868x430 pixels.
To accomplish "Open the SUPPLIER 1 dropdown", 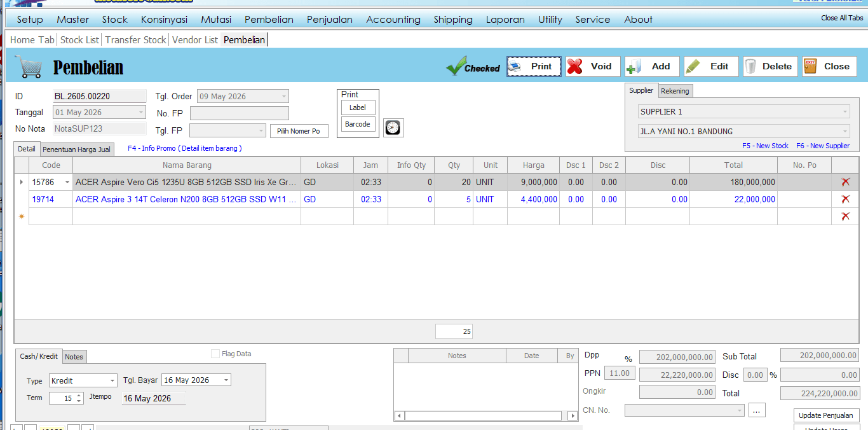I will (844, 112).
